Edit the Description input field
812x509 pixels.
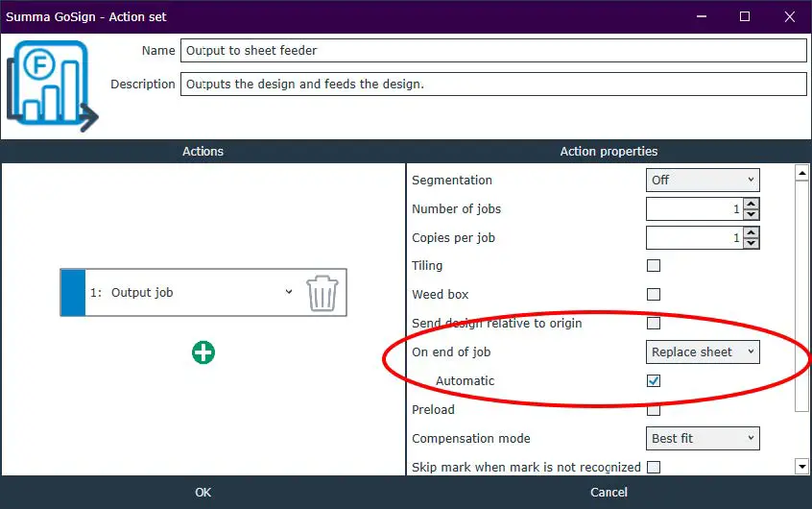[x=493, y=84]
